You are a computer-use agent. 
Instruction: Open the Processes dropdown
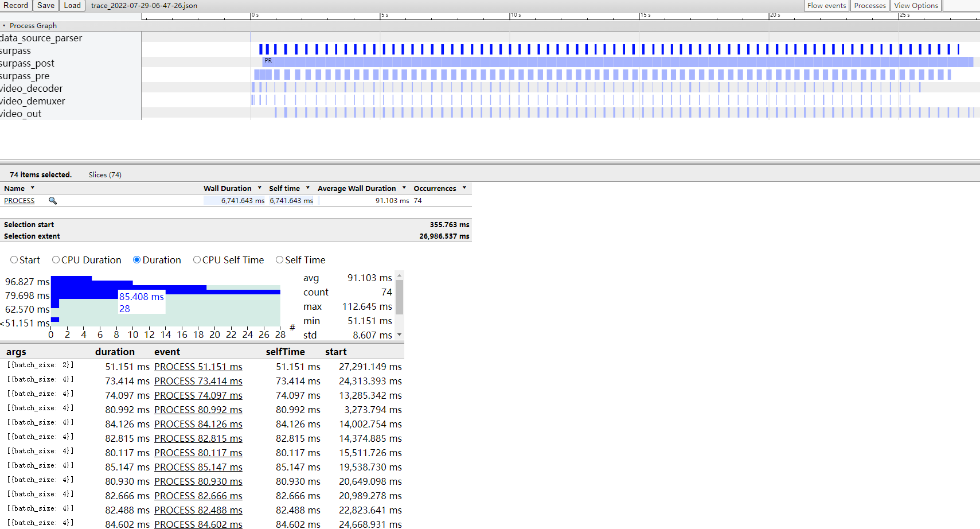(x=869, y=6)
